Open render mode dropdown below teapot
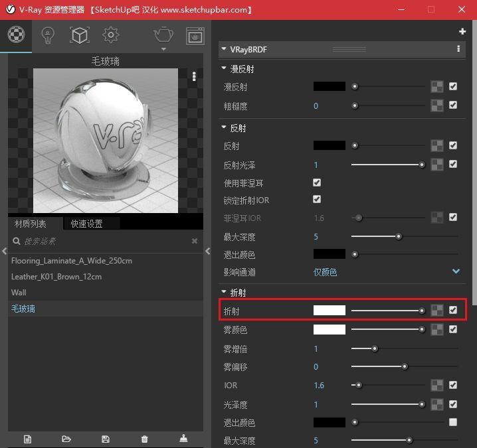The height and width of the screenshot is (448, 477). pyautogui.click(x=163, y=49)
